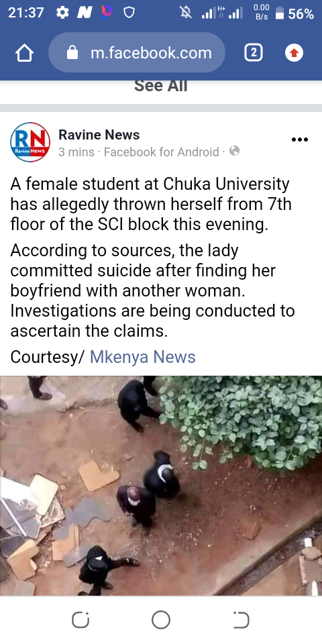
Task: Tap the globe public visibility icon
Action: tap(235, 152)
